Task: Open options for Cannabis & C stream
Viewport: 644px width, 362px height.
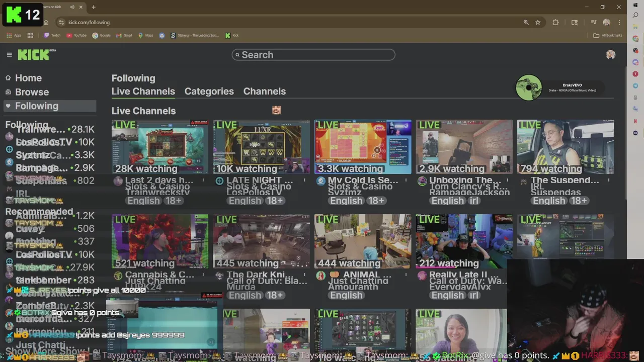Action: 203,275
